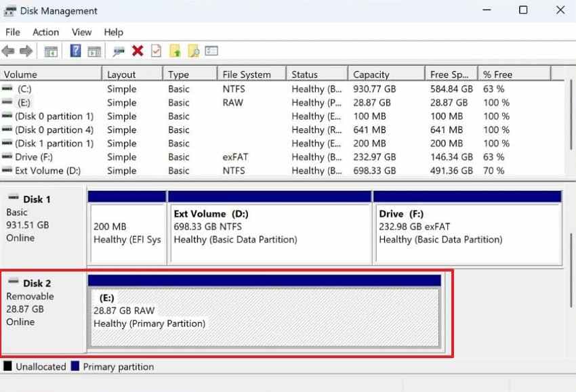This screenshot has width=576, height=392.
Task: Click the 584.84 GB free space cell
Action: (451, 89)
